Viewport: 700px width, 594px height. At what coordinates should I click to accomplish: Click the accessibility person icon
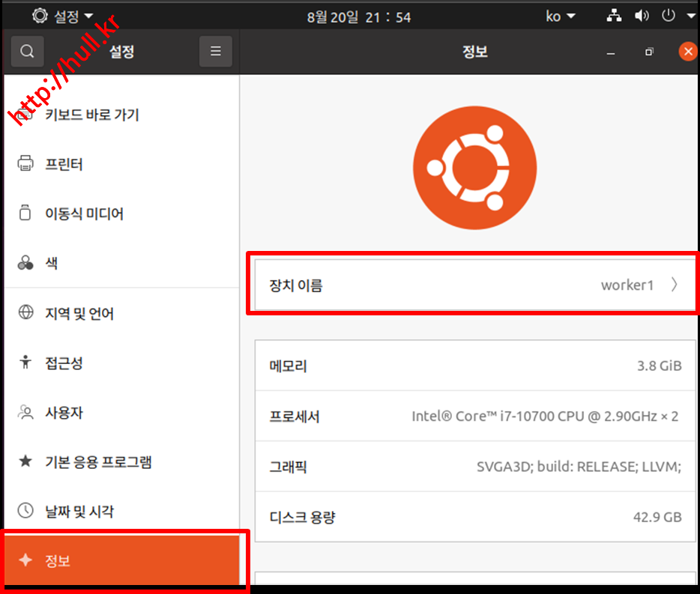tap(25, 362)
